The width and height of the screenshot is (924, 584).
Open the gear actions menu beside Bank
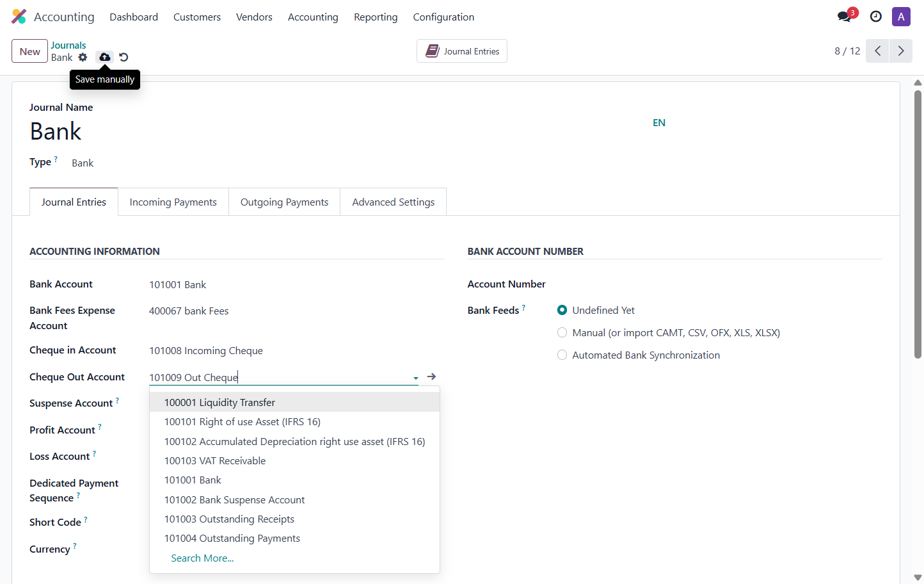tap(83, 57)
